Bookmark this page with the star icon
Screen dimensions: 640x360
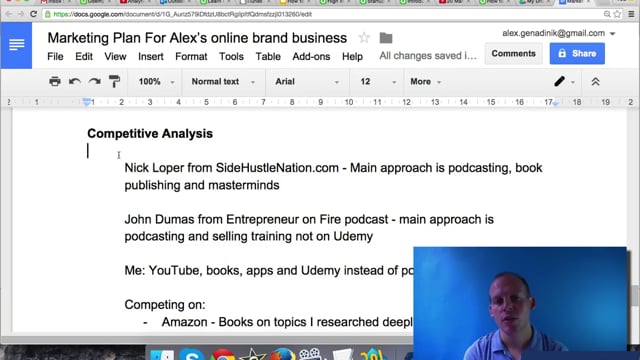click(x=617, y=14)
